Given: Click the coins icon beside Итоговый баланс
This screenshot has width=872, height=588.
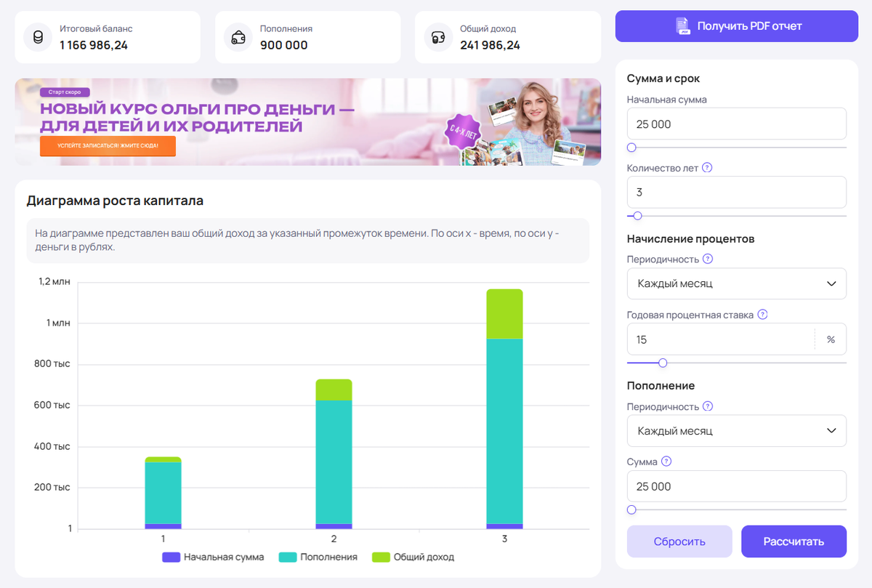Looking at the screenshot, I should [x=38, y=37].
